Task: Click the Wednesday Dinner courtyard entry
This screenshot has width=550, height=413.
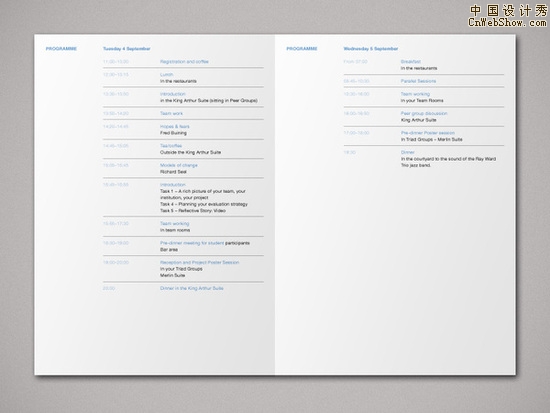Action: coord(448,159)
